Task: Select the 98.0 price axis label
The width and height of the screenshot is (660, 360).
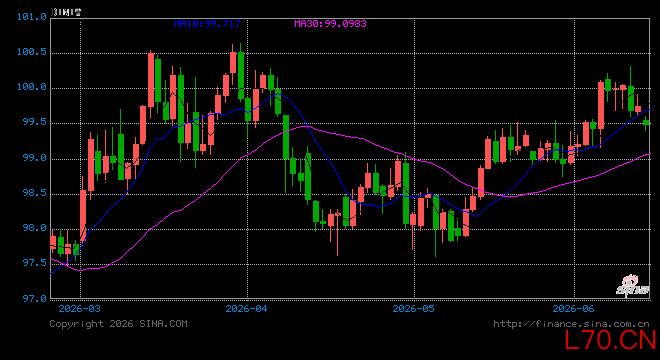Action: click(x=35, y=228)
